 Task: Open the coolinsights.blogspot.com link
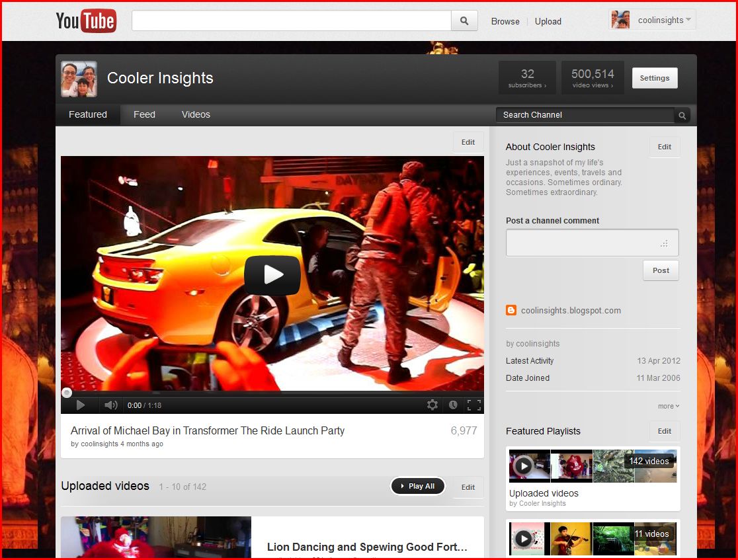[x=571, y=311]
